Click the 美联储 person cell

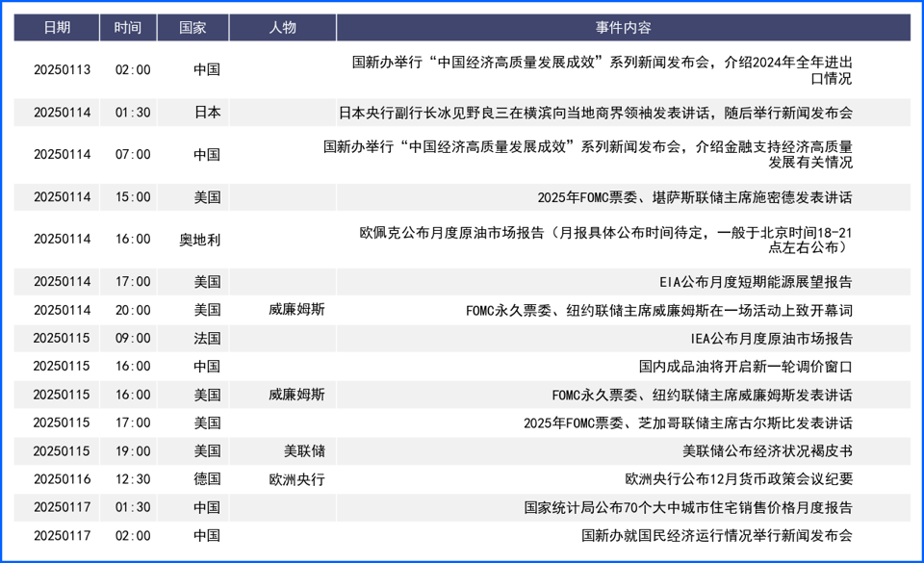tap(304, 451)
